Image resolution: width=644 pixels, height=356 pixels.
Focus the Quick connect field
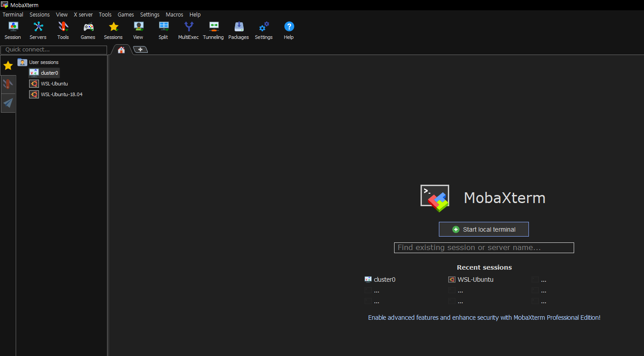pyautogui.click(x=54, y=50)
